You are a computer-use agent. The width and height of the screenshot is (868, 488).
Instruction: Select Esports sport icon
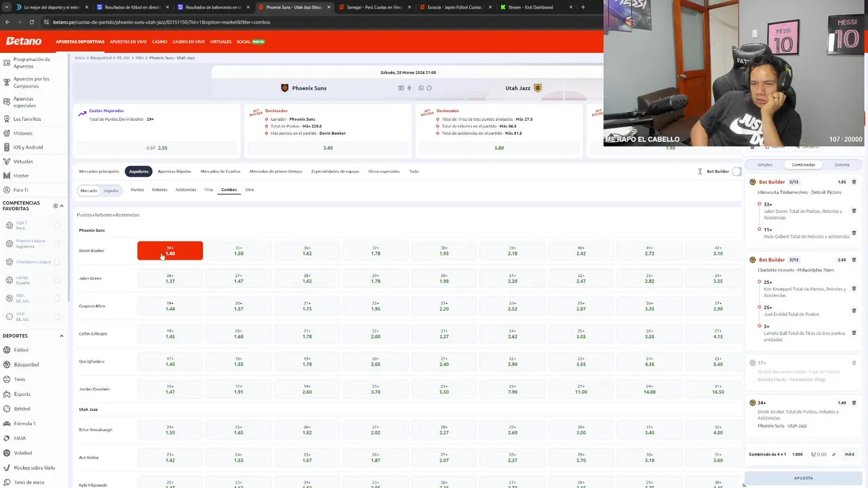[x=6, y=394]
